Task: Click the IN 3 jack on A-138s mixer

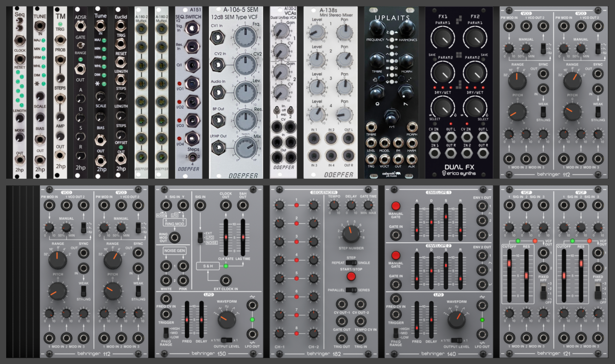Action: point(313,156)
